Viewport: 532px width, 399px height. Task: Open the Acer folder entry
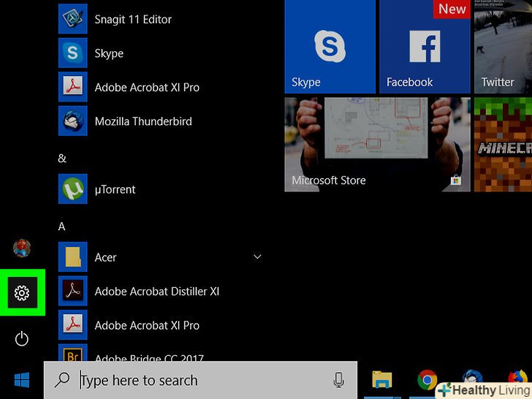coord(106,257)
